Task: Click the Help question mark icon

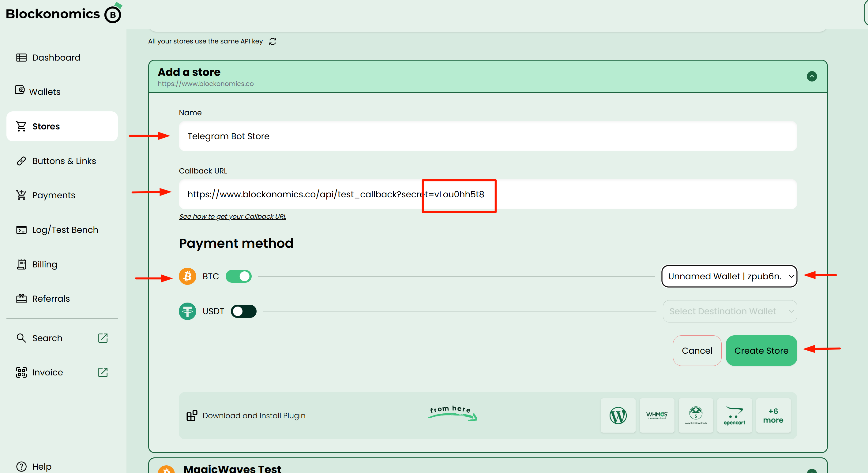Action: click(21, 467)
